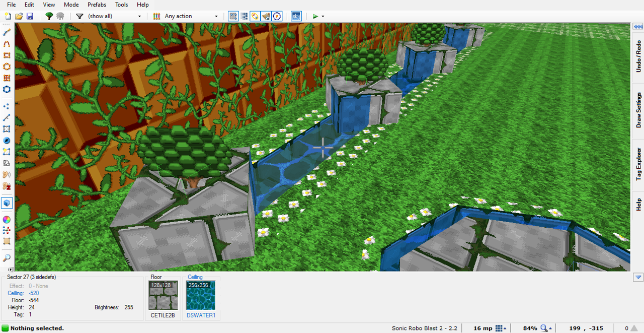Save the current map

point(30,16)
